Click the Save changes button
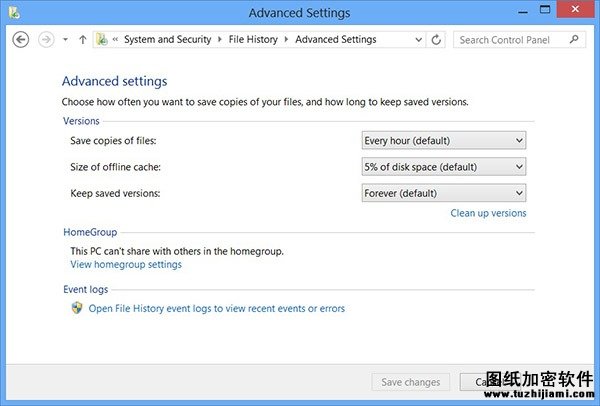 click(411, 382)
